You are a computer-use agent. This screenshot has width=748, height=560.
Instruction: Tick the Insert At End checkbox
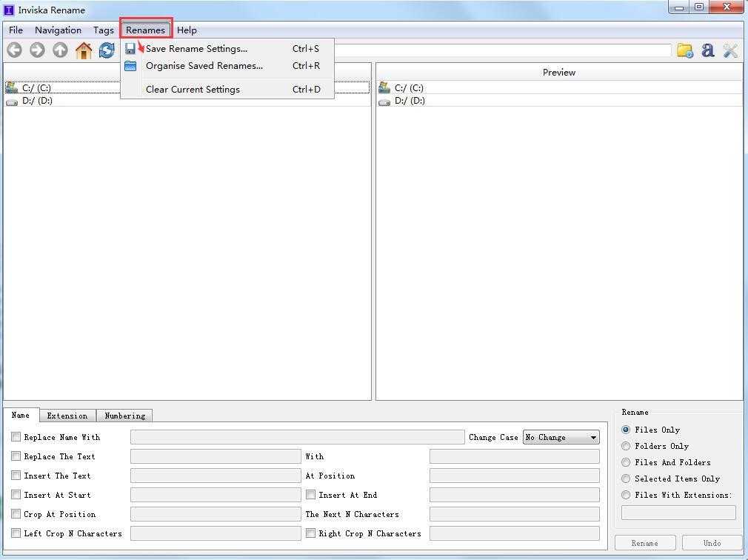[310, 495]
